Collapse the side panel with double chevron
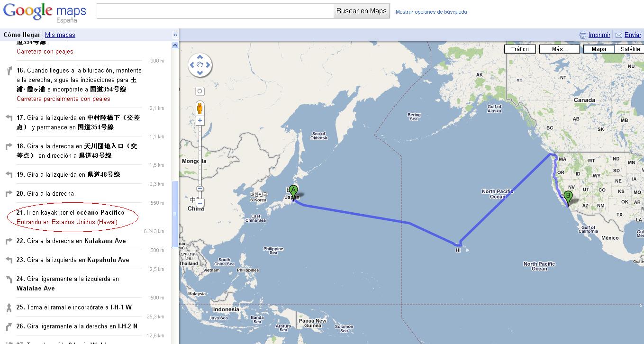 175,35
